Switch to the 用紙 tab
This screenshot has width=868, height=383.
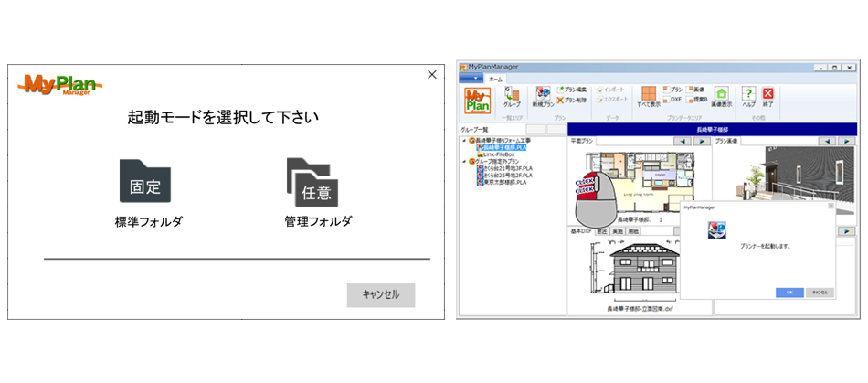click(x=633, y=231)
